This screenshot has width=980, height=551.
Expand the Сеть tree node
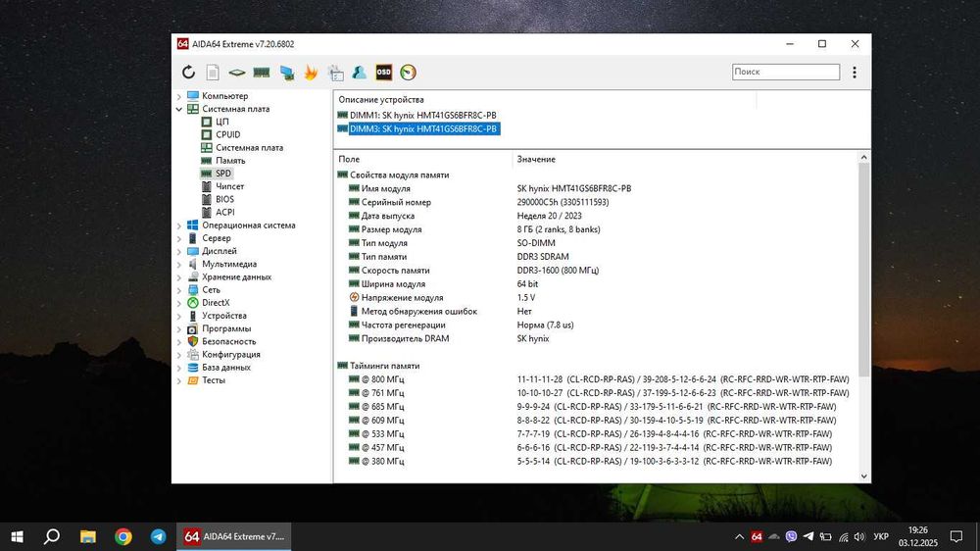tap(179, 290)
